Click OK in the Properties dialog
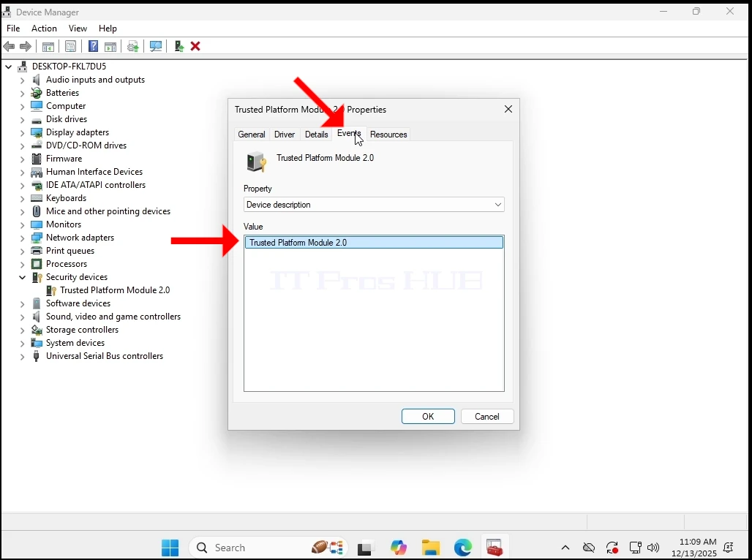Viewport: 752px width, 560px height. (428, 416)
